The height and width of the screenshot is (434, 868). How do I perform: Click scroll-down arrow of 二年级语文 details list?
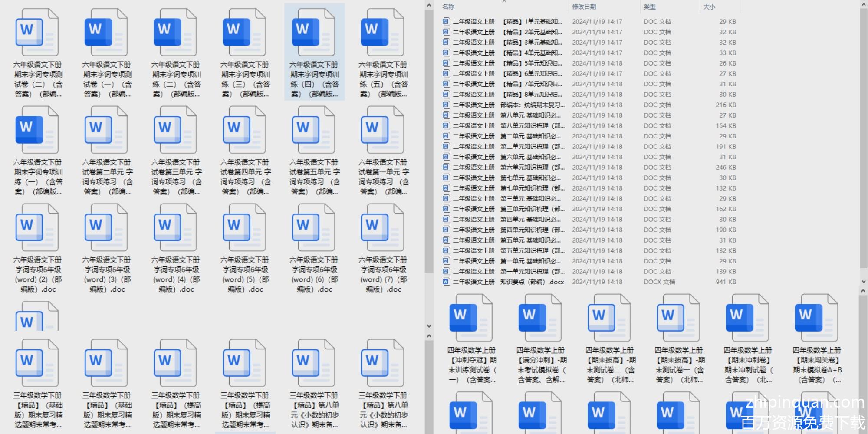[x=863, y=282]
